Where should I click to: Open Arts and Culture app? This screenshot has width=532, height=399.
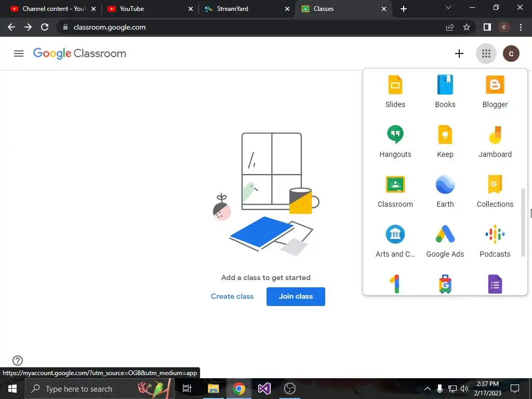click(395, 241)
